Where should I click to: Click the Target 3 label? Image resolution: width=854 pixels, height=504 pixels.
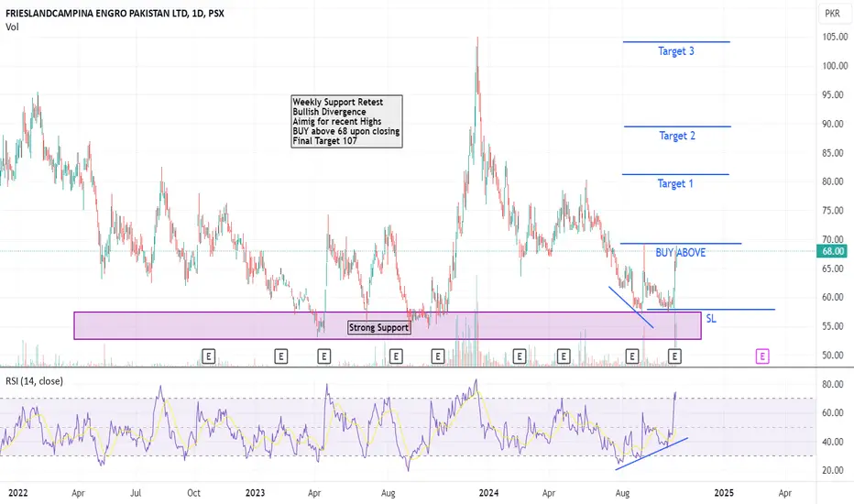pyautogui.click(x=676, y=51)
